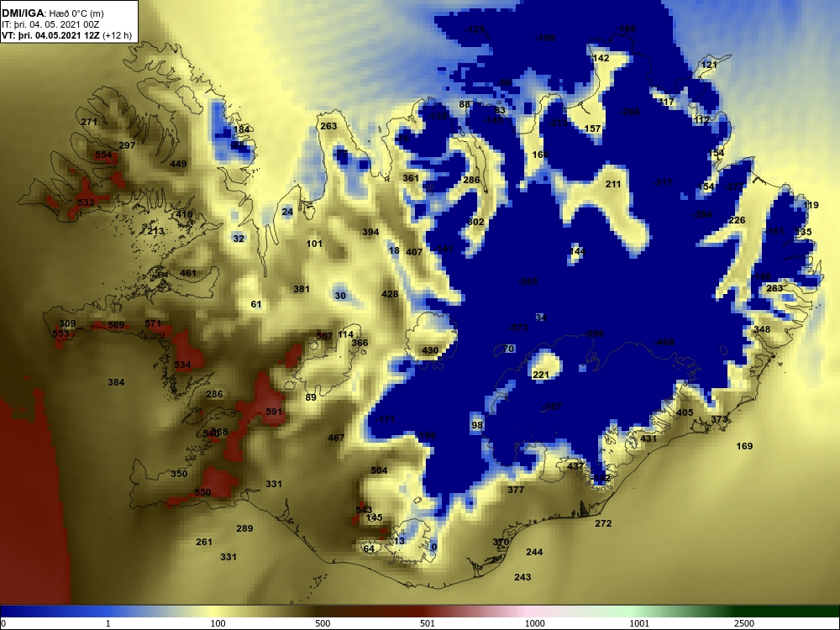The width and height of the screenshot is (840, 630).
Task: Select the negative value '-365'
Action: pos(528,281)
